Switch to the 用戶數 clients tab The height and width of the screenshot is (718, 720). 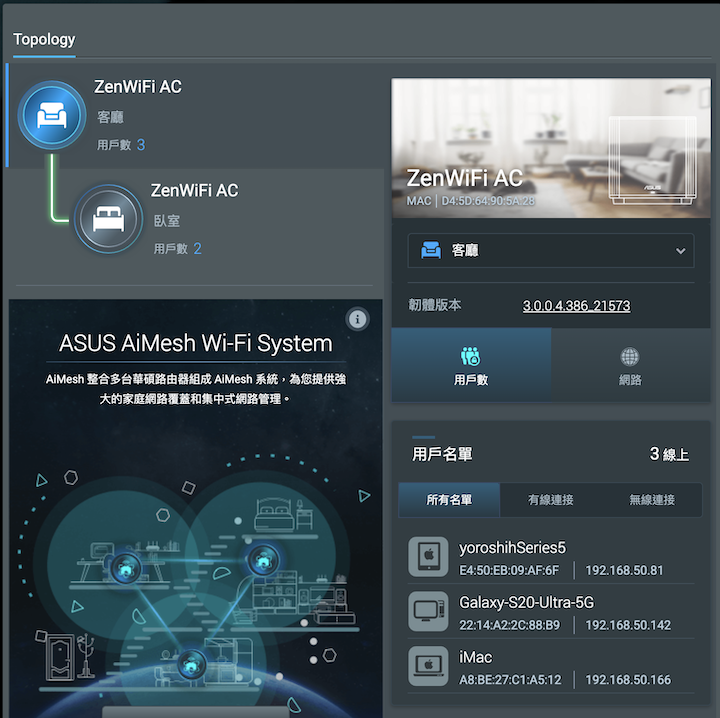coord(471,365)
